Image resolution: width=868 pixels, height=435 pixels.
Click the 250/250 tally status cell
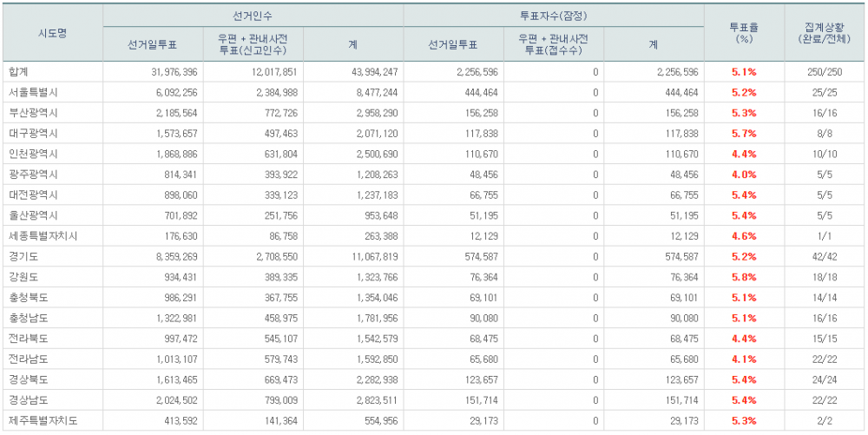pos(824,71)
